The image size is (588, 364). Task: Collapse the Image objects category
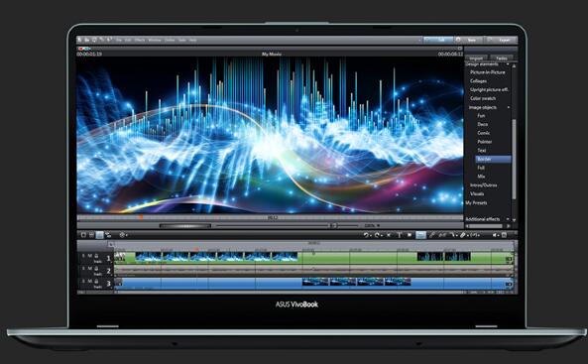pyautogui.click(x=509, y=107)
